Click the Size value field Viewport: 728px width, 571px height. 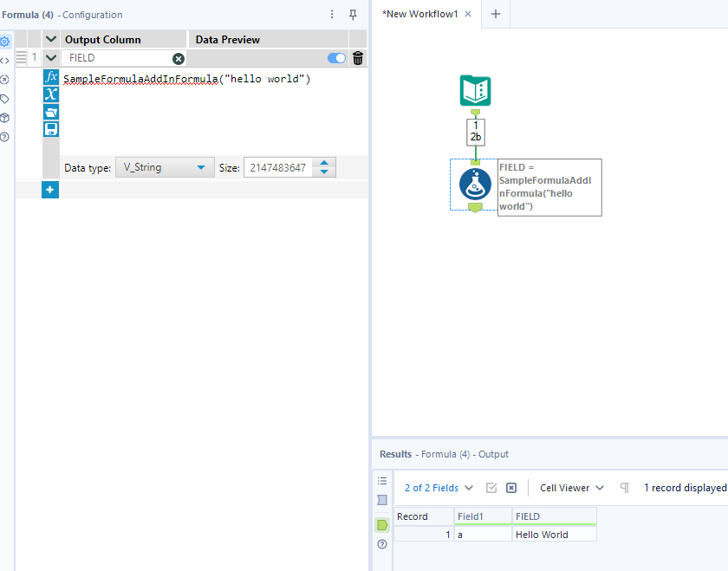[x=277, y=167]
